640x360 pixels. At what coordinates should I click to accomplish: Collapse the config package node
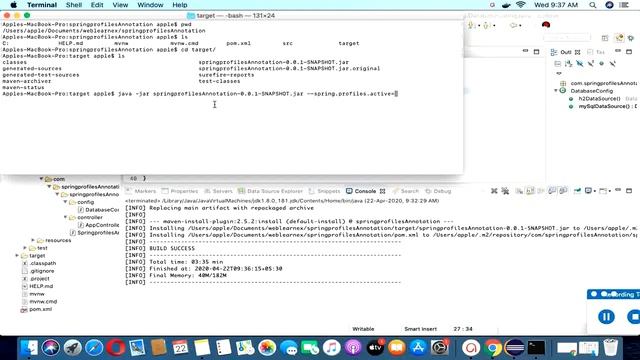pos(65,202)
